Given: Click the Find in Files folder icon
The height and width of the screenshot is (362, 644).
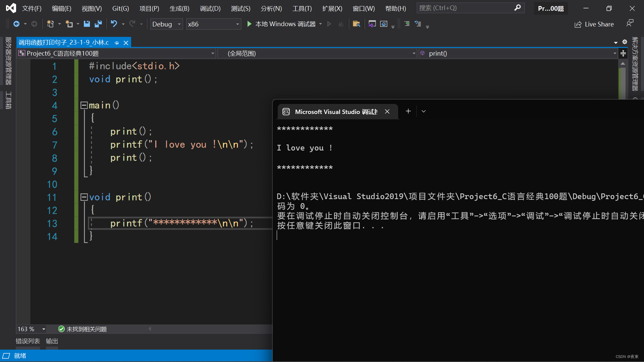Looking at the screenshot, I should click(356, 24).
